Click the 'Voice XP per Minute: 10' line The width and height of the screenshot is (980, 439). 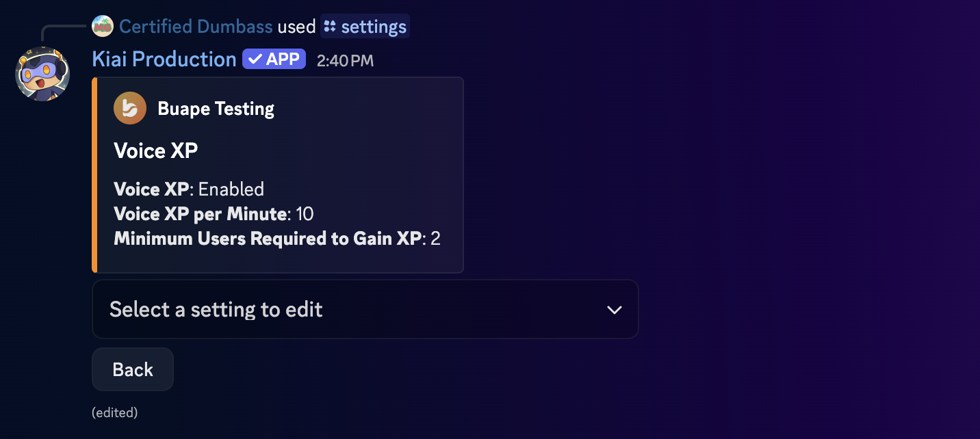click(214, 214)
